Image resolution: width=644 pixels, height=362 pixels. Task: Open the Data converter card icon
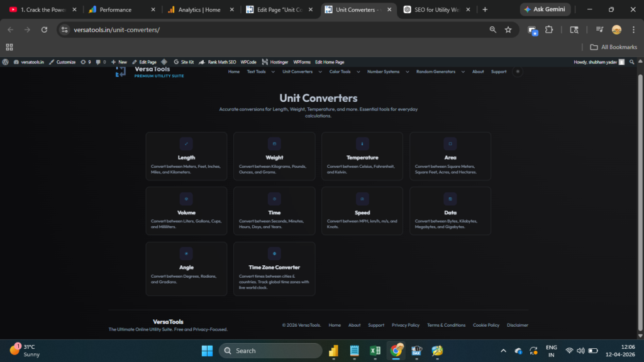click(x=450, y=199)
